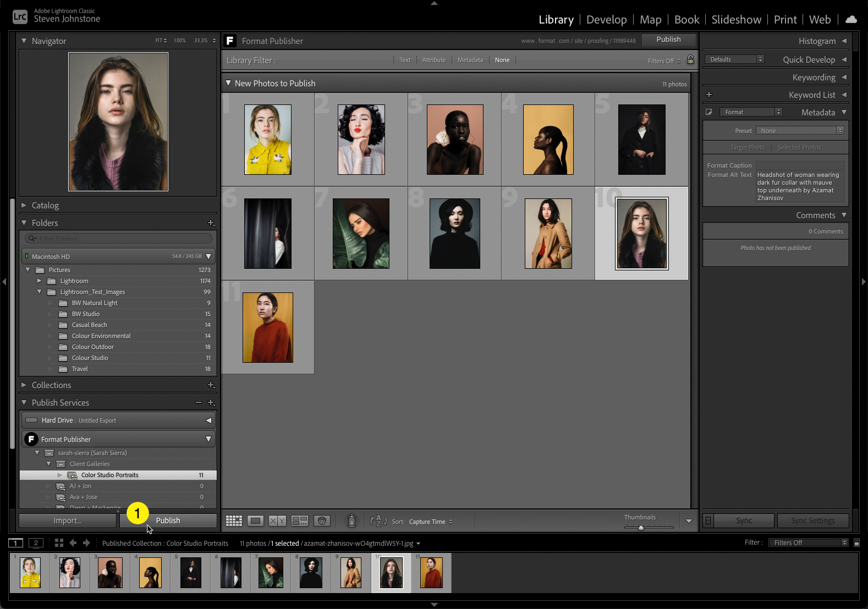Expand the Collections panel
Viewport: 868px width, 609px height.
coord(51,385)
